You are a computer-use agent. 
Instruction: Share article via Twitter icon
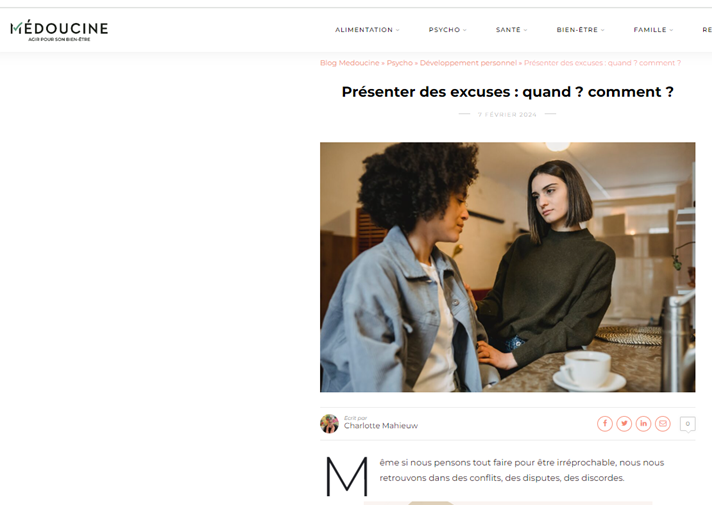(624, 424)
